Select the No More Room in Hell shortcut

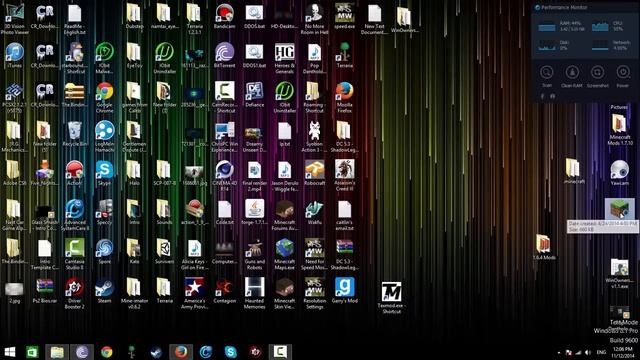(314, 19)
